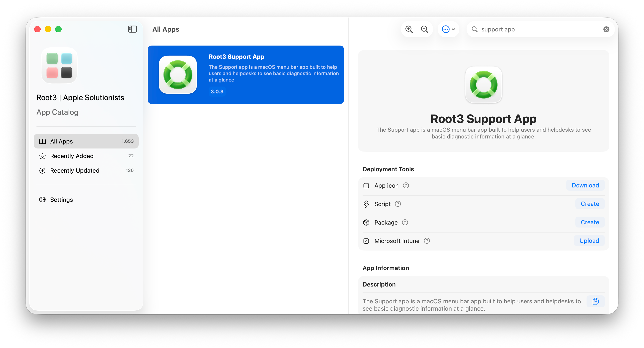Show help for App icon
This screenshot has width=644, height=348.
406,185
